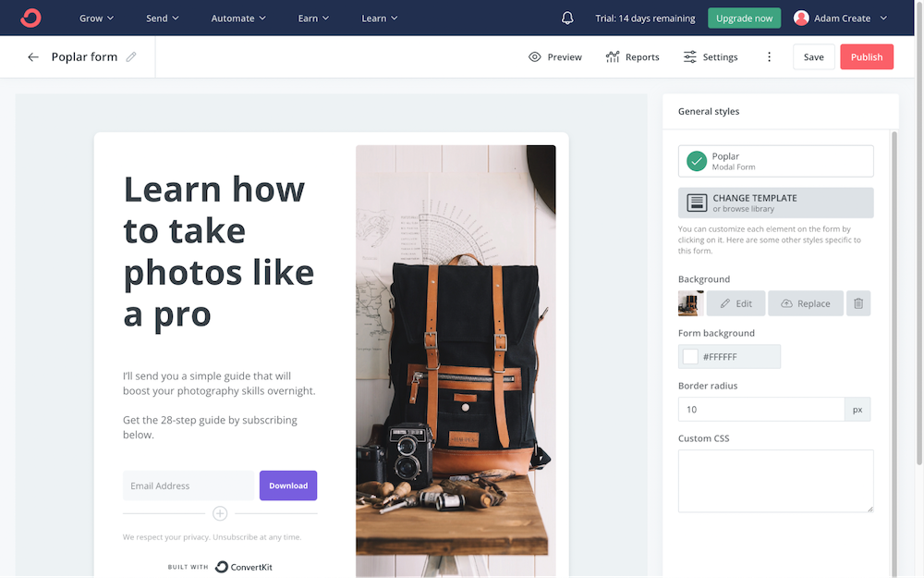Open the Grow dropdown menu
Screen dimensions: 924x578
pos(97,18)
